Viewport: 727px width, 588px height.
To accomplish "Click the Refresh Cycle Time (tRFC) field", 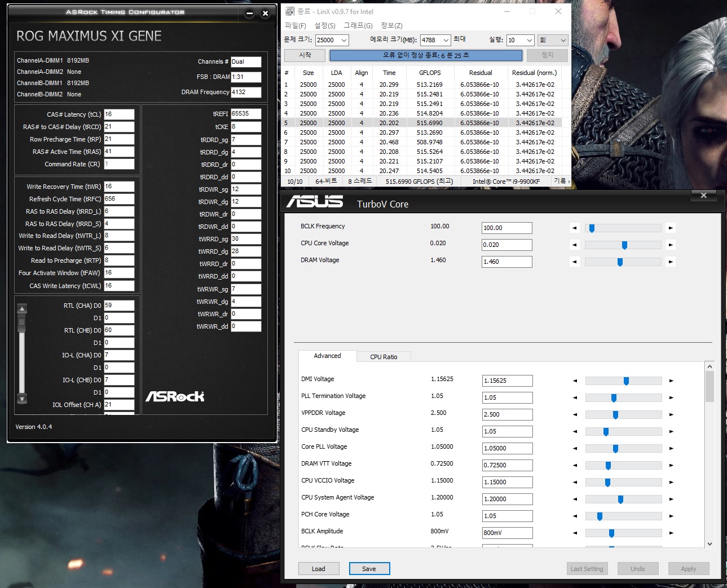I will click(119, 199).
